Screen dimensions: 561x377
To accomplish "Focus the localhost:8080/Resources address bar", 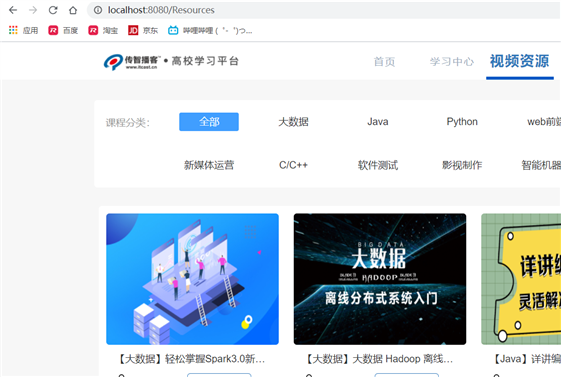I will click(323, 10).
